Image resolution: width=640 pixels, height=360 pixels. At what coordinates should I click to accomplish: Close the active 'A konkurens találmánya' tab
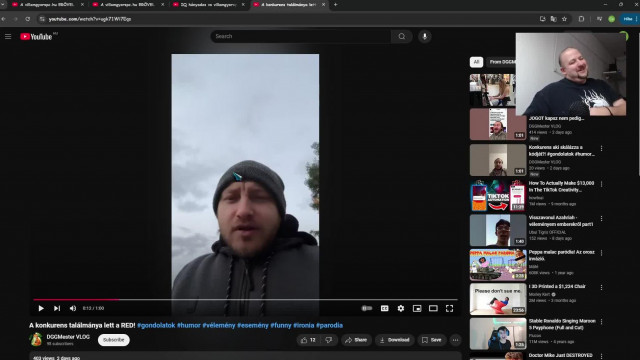pos(323,4)
